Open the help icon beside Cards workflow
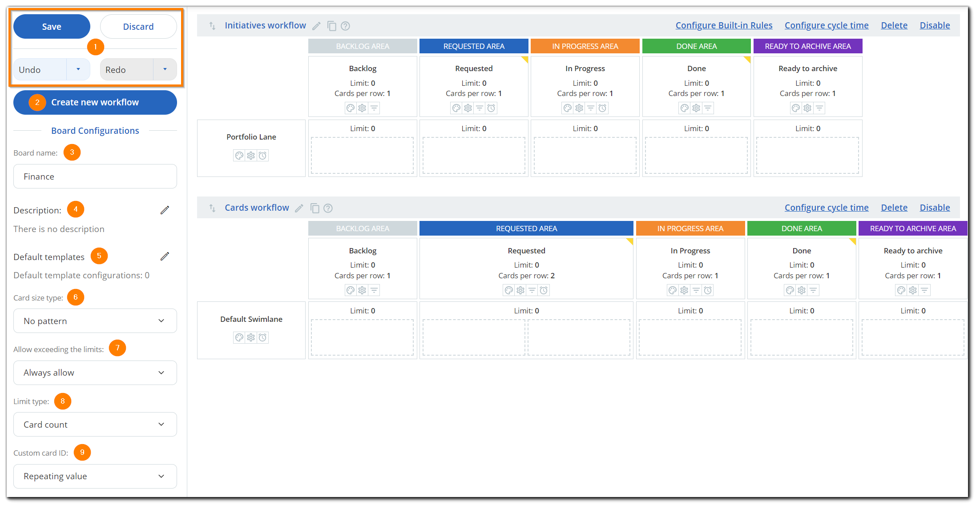Image resolution: width=980 pixels, height=509 pixels. tap(328, 208)
